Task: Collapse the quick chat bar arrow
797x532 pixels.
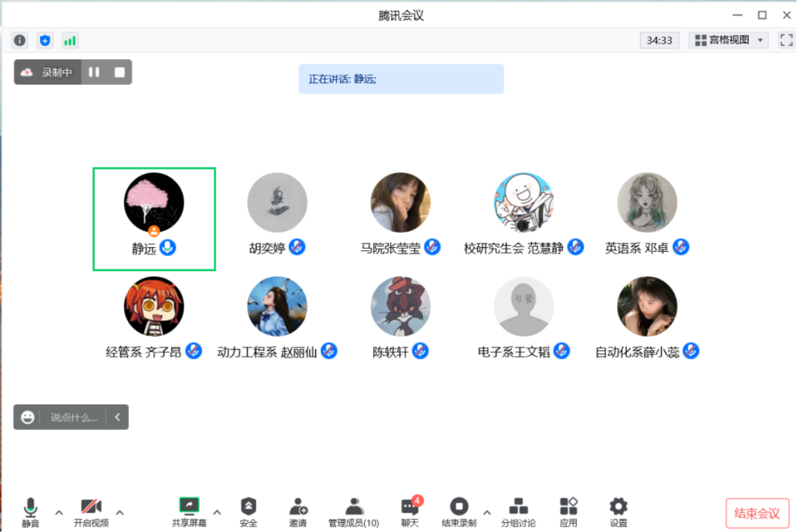Action: tap(118, 417)
